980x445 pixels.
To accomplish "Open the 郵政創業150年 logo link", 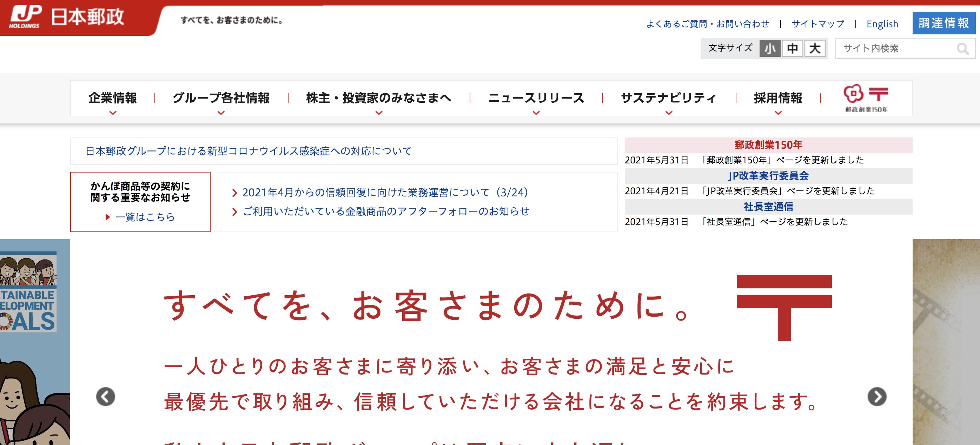I will (x=866, y=99).
